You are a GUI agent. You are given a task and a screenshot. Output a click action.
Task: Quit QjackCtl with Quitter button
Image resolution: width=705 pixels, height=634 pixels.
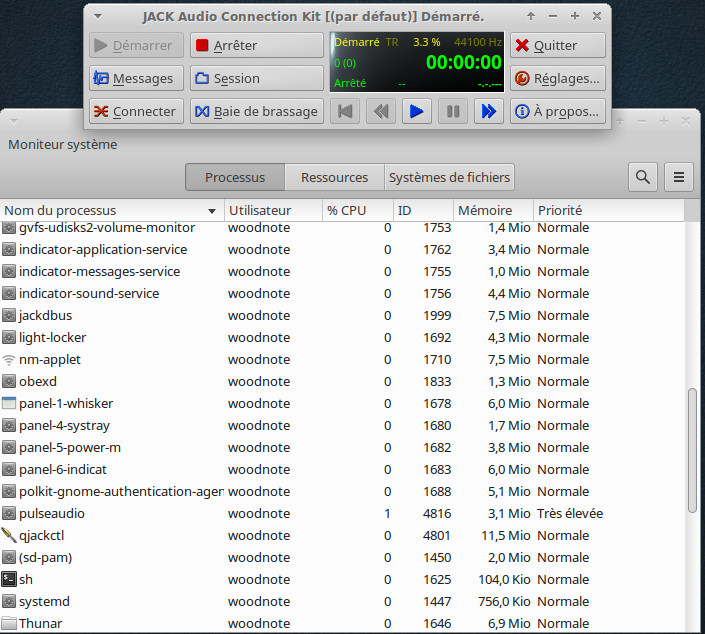(557, 45)
